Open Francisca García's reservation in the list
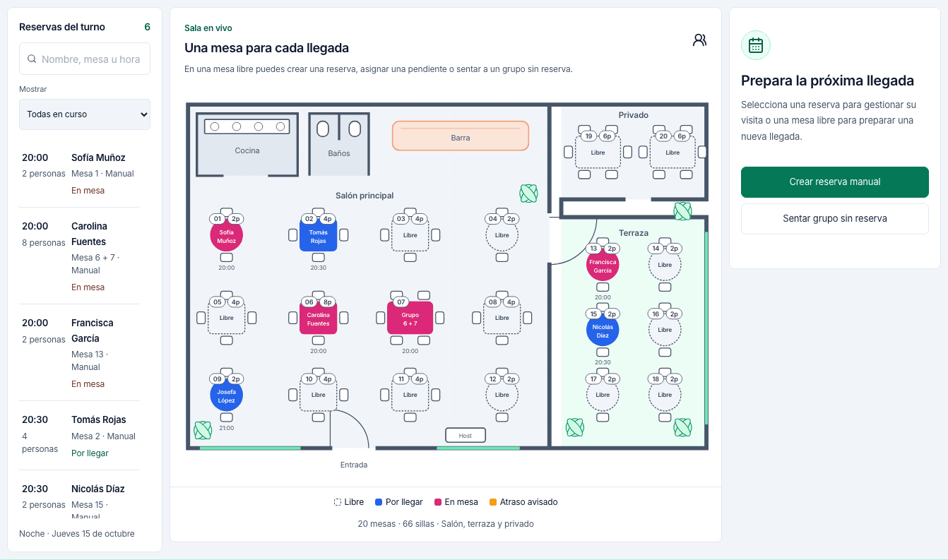 click(79, 353)
